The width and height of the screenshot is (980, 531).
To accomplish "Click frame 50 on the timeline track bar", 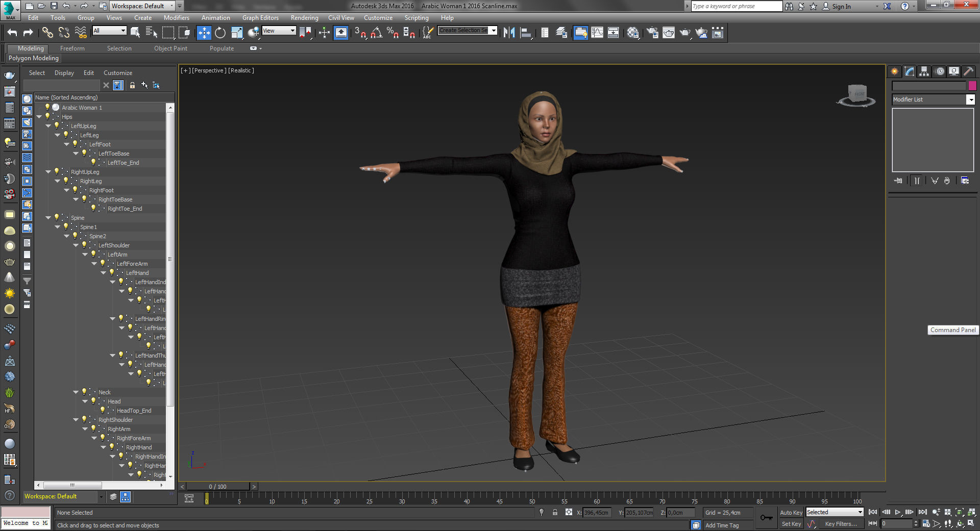I will pos(532,498).
